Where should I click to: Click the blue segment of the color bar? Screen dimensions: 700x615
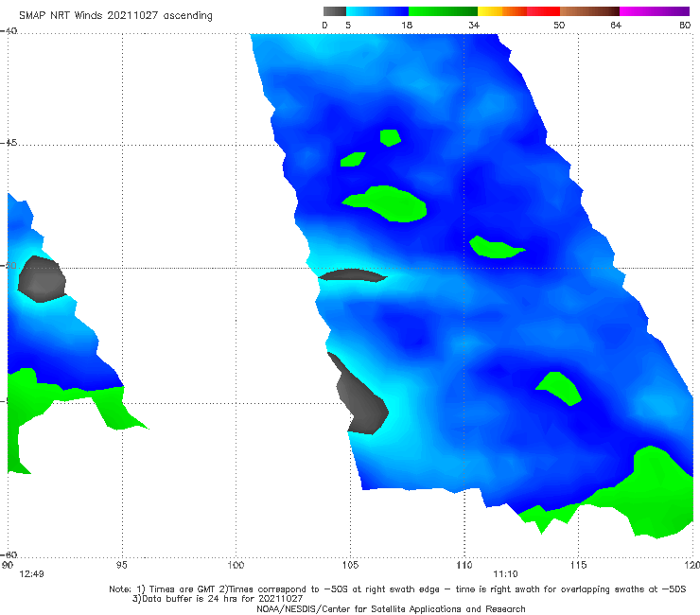point(377,11)
